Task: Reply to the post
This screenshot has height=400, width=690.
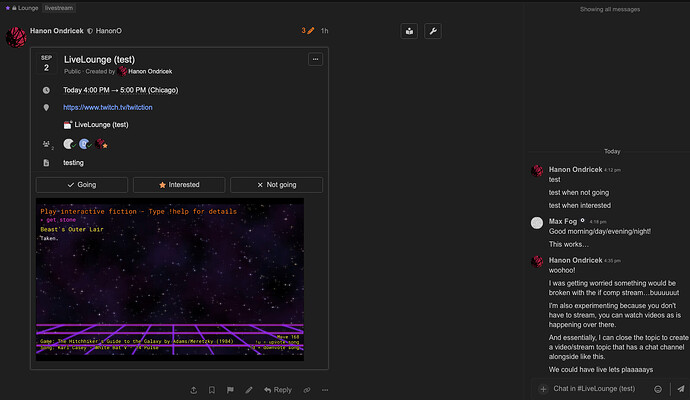Action: pyautogui.click(x=278, y=390)
